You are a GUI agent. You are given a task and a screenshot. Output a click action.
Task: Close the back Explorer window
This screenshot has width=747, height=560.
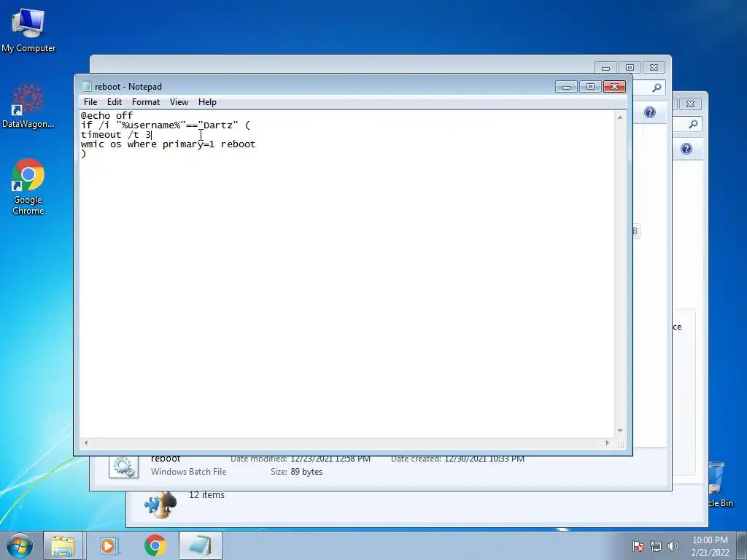[654, 68]
